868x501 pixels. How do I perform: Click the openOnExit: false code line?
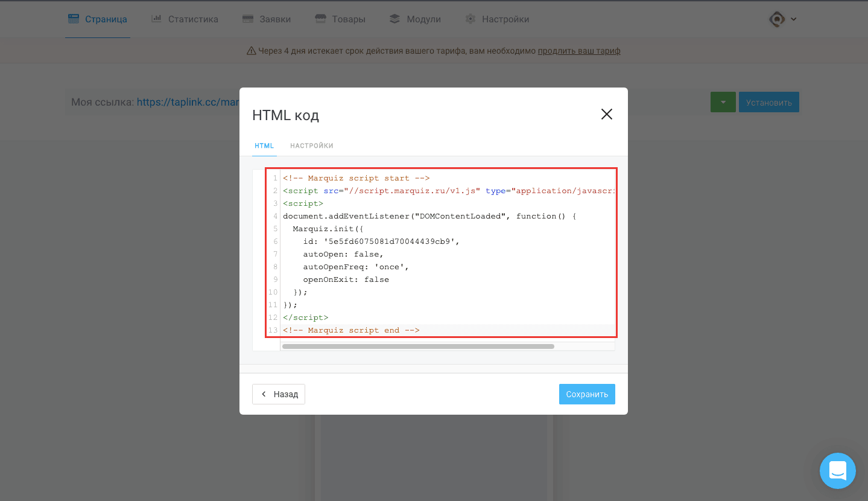tap(346, 279)
